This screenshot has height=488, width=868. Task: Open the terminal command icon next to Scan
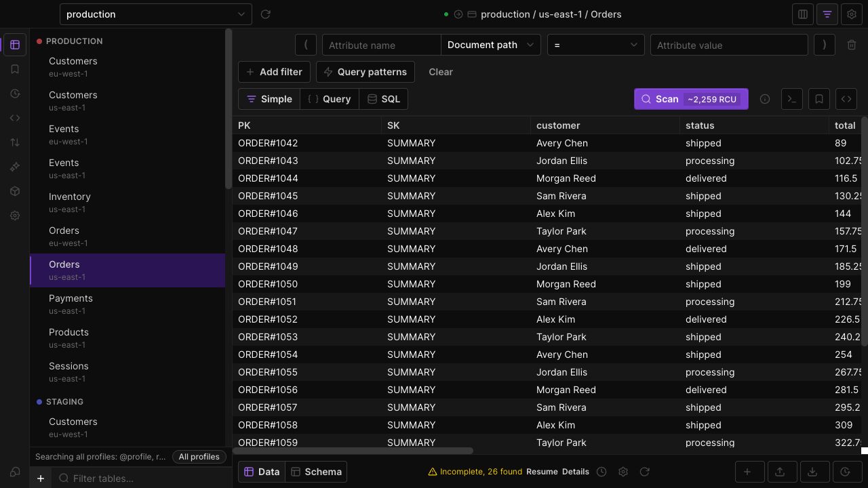[792, 99]
